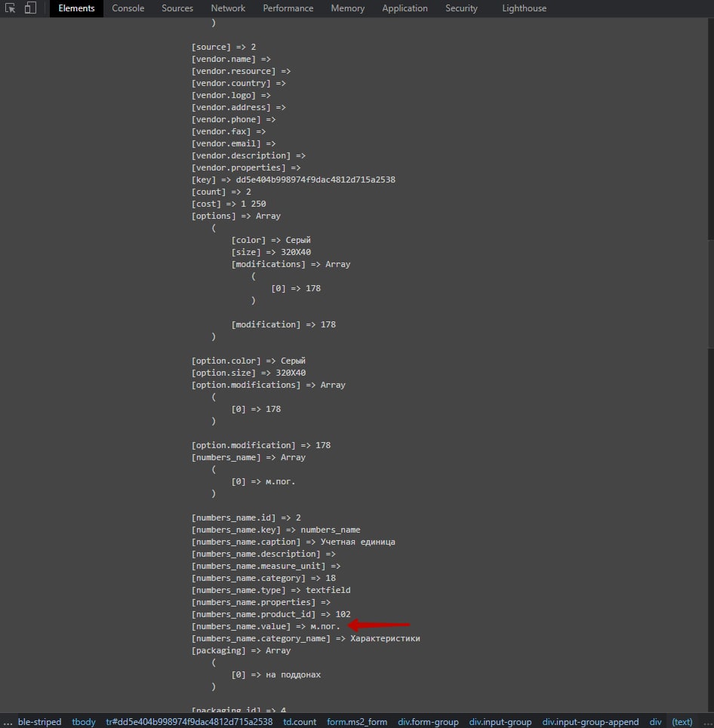Click the [numbers_name.key] line
Screen dimensions: 714x728
(276, 530)
